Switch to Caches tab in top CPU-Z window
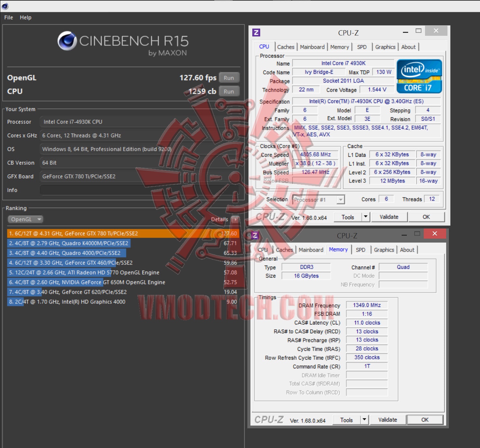Image resolution: width=480 pixels, height=448 pixels. pos(286,47)
